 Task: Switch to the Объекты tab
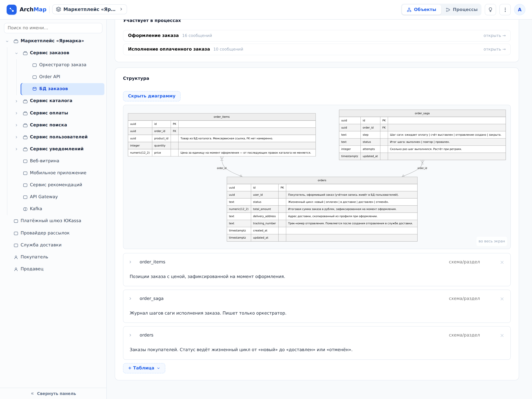[421, 10]
